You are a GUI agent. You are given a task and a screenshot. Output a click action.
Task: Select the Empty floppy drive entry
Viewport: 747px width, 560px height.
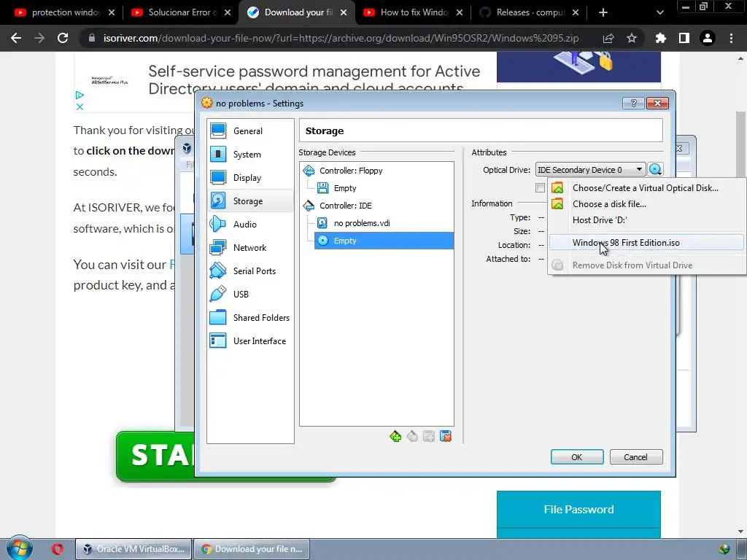click(345, 188)
